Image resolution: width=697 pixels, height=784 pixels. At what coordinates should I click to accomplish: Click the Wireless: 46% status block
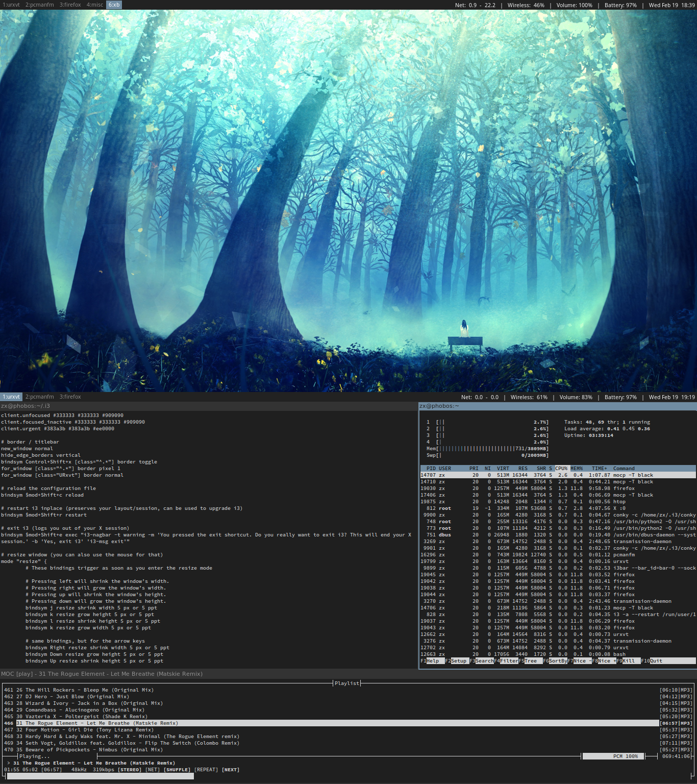click(526, 5)
